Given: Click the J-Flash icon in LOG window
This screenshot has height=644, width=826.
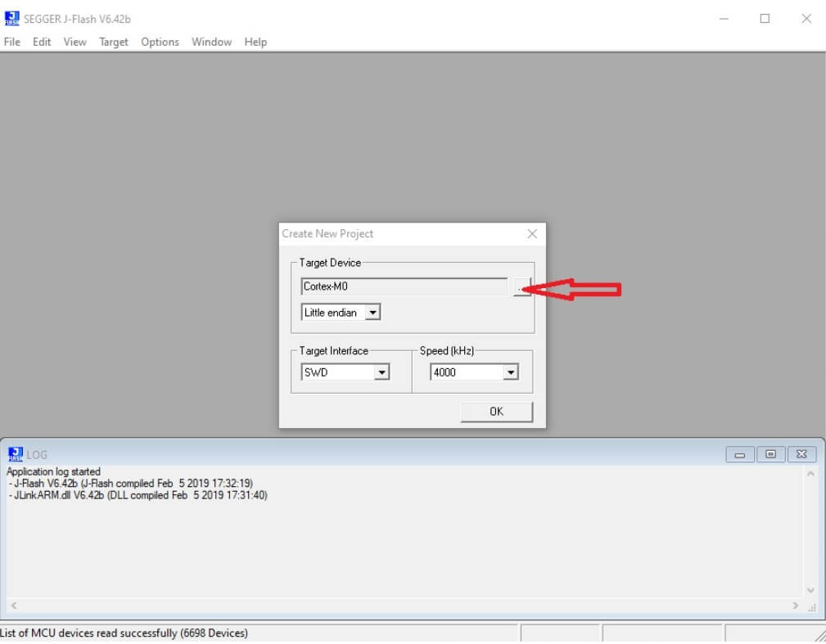Looking at the screenshot, I should [x=16, y=454].
